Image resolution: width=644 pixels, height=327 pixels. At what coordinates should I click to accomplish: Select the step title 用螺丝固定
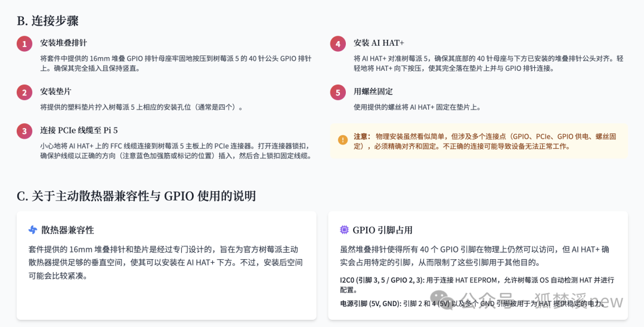(x=373, y=92)
